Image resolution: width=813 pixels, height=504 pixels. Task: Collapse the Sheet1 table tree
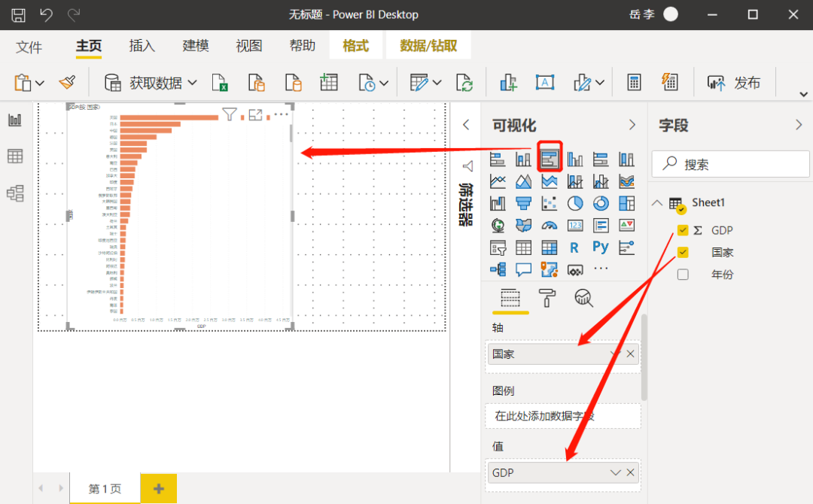657,202
